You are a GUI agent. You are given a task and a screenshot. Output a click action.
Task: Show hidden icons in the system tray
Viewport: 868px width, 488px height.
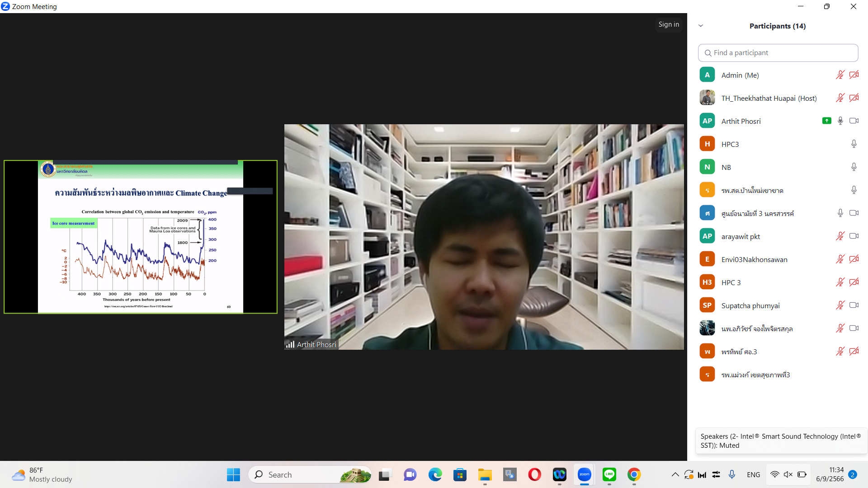click(675, 474)
